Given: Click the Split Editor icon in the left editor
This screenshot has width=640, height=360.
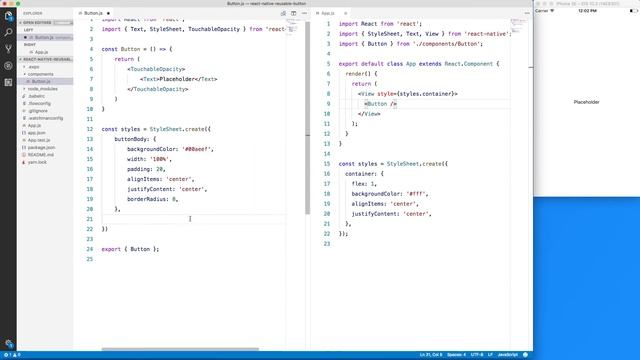Looking at the screenshot, I should (x=293, y=13).
